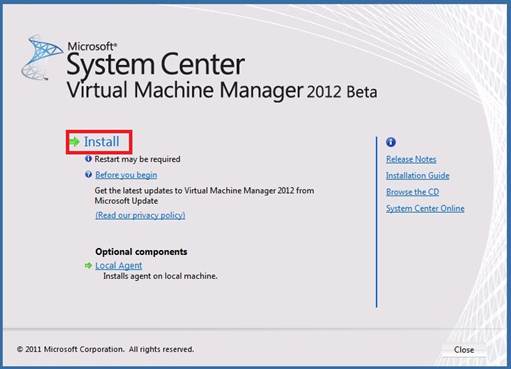Click the System Center logo icon
The image size is (511, 369).
point(41,57)
